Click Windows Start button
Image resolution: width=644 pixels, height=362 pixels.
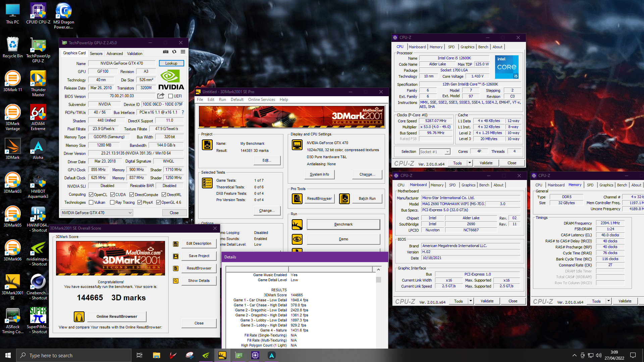[8, 355]
